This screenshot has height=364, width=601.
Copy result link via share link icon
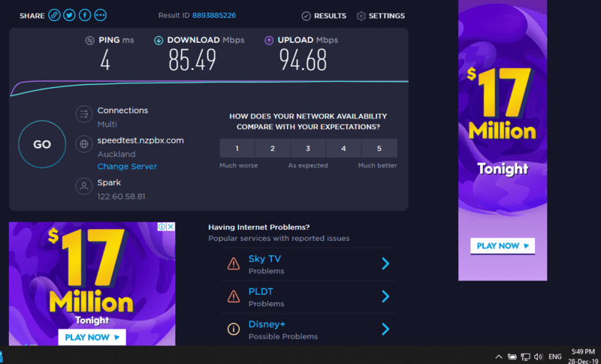[54, 15]
